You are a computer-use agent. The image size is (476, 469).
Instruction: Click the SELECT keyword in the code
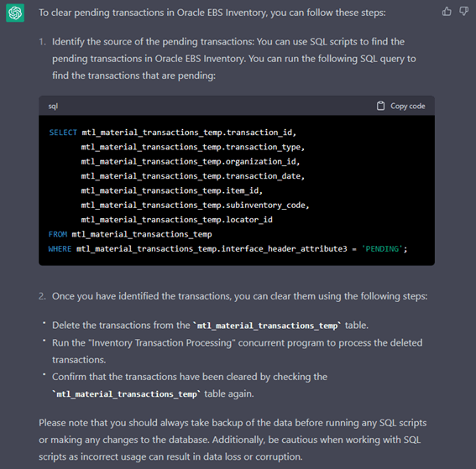click(63, 133)
